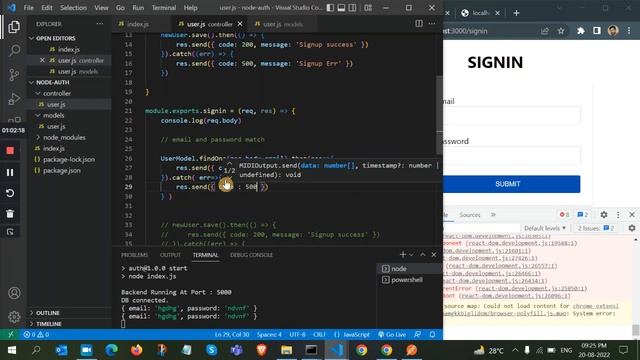
Task: Close the terminal panel
Action: 434,255
